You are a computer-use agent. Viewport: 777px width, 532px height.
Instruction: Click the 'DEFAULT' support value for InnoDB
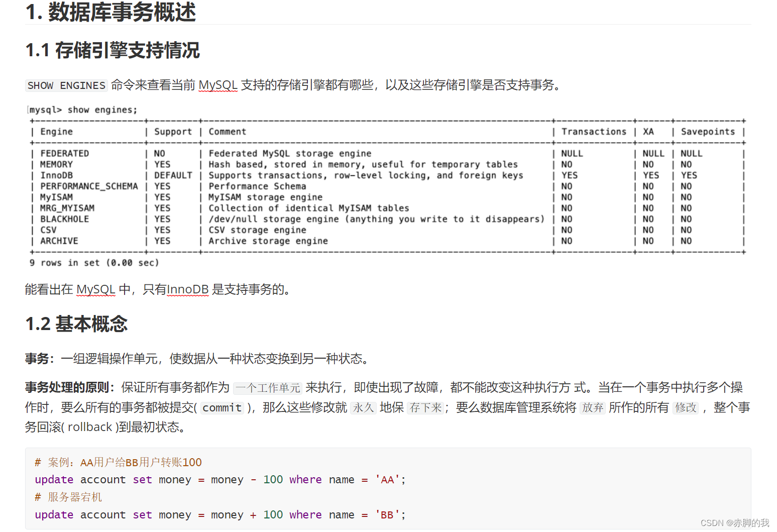pos(173,175)
